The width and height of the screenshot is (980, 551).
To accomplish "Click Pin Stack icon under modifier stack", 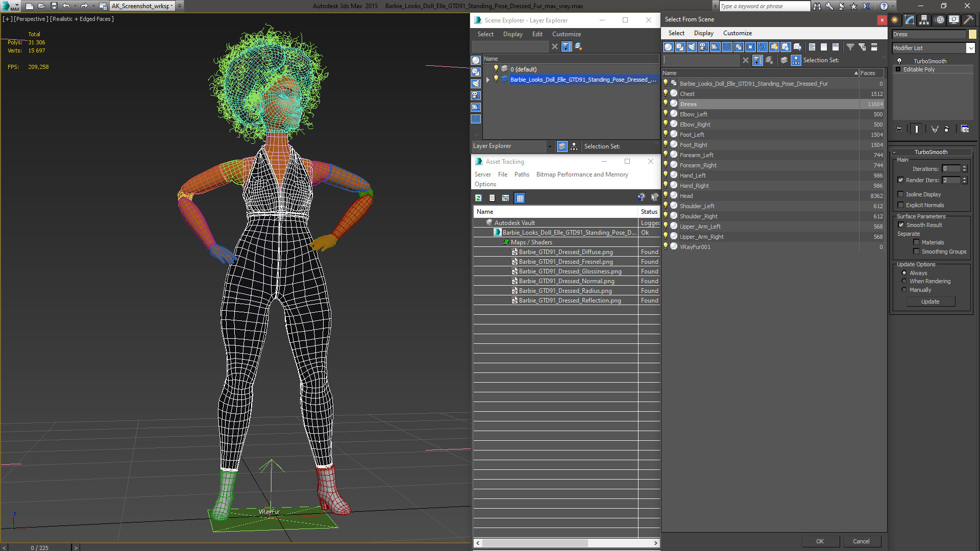I will pos(899,129).
